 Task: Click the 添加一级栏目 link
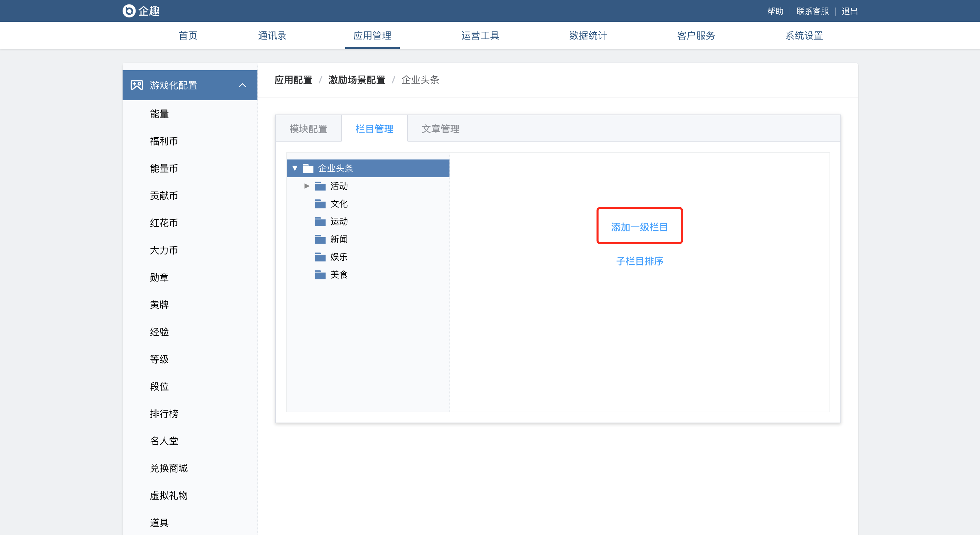click(x=639, y=227)
